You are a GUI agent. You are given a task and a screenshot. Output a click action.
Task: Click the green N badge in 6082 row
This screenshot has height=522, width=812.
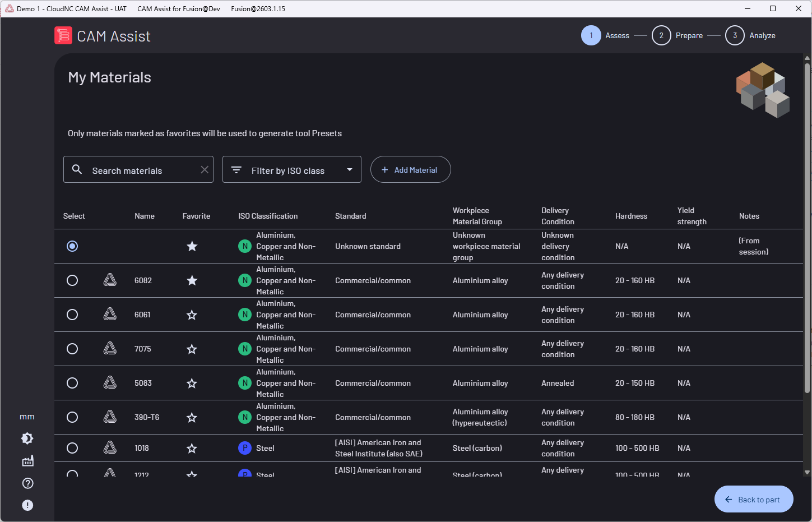tap(245, 280)
